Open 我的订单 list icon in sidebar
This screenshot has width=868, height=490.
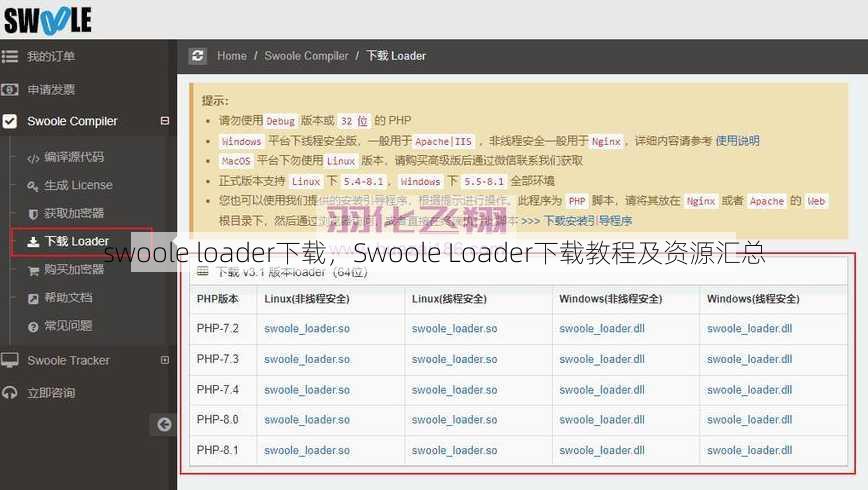tap(9, 56)
